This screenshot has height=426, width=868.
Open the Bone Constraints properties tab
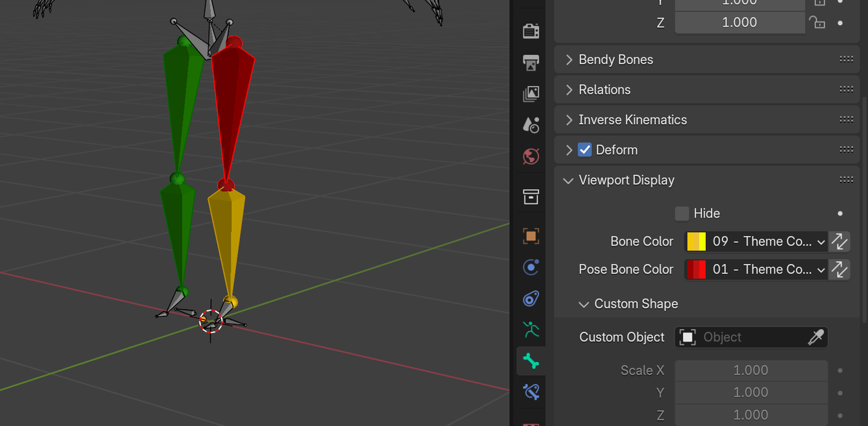pos(531,391)
